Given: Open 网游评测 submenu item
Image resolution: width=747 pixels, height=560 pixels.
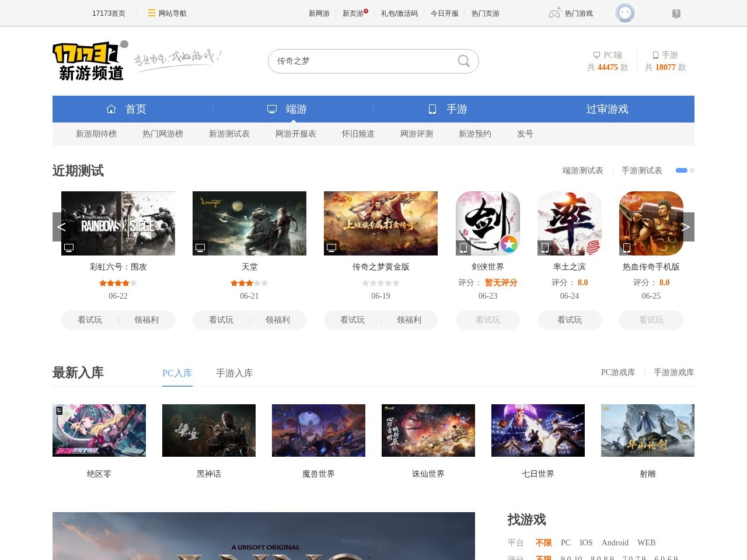Looking at the screenshot, I should pyautogui.click(x=417, y=134).
